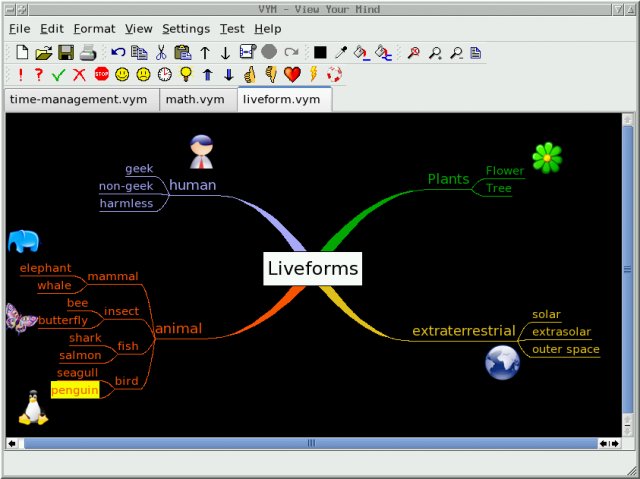Click the Paste clipboard icon
Image resolution: width=640 pixels, height=479 pixels.
(182, 53)
